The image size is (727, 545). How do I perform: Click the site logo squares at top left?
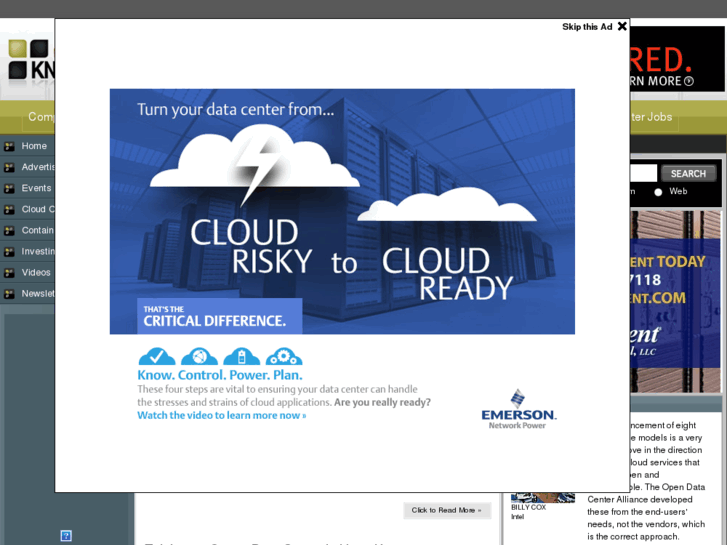28,59
